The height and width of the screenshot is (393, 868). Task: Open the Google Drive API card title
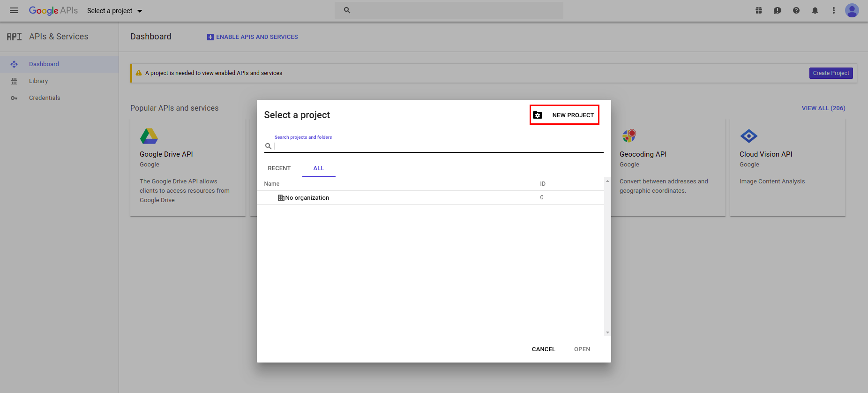(x=166, y=154)
